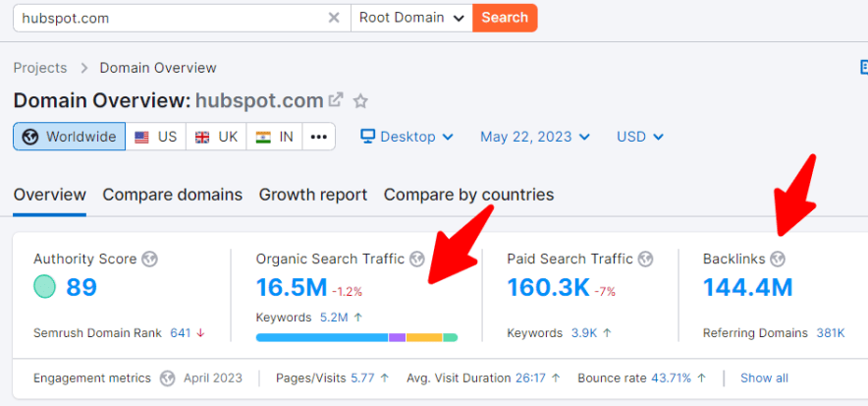Click globe icon next to Authority Score

(149, 260)
